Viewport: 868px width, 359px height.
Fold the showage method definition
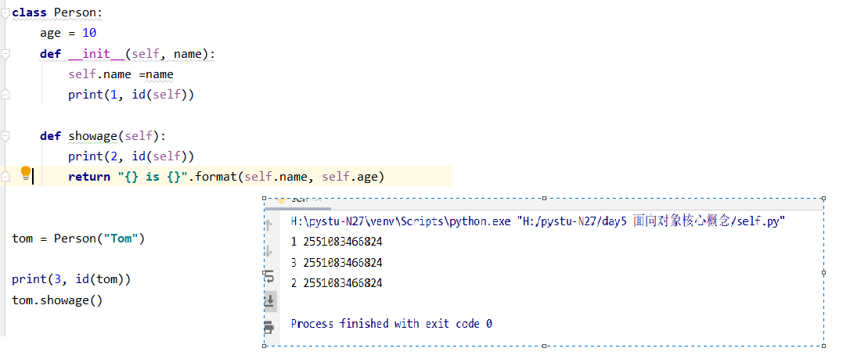5,136
